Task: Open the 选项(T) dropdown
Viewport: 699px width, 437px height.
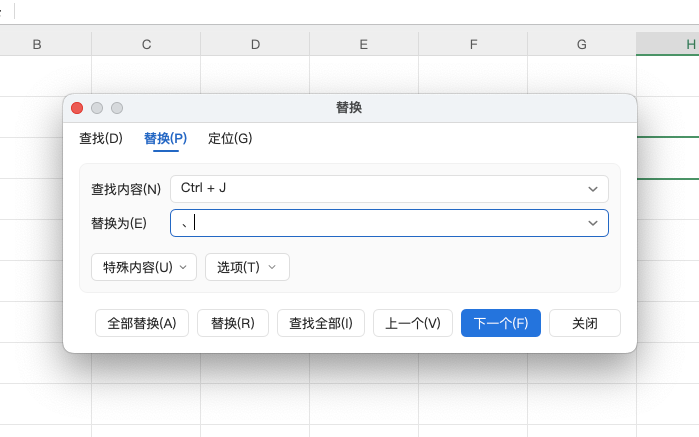Action: pos(247,267)
